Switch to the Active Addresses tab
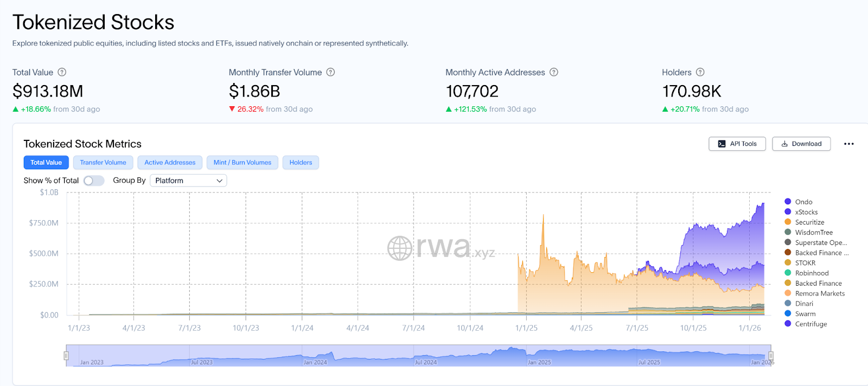 [170, 163]
